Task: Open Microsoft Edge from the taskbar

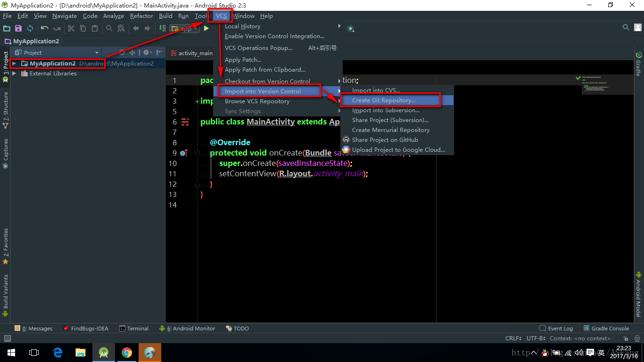Action: [x=58, y=353]
